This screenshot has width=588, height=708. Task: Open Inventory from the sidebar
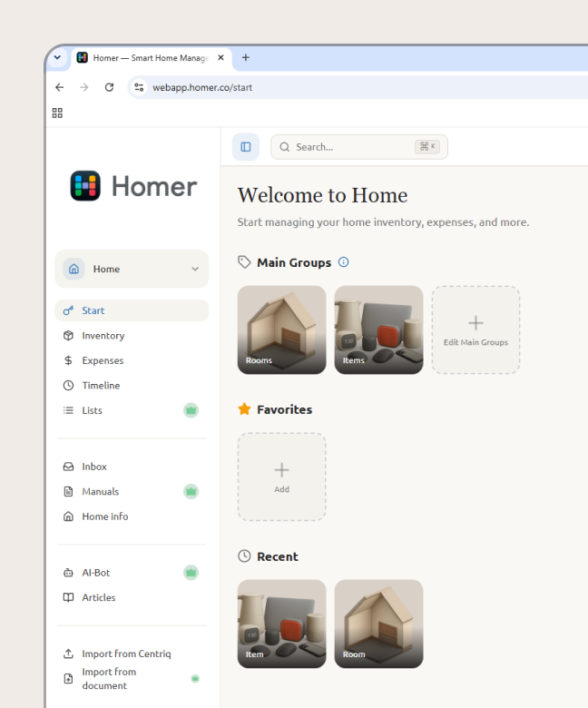coord(132,336)
